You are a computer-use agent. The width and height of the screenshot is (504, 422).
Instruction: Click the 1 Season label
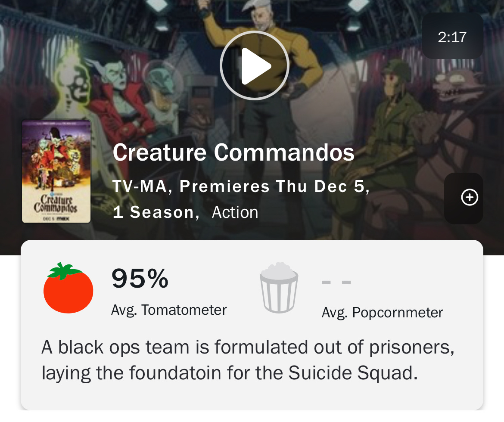[x=156, y=212]
